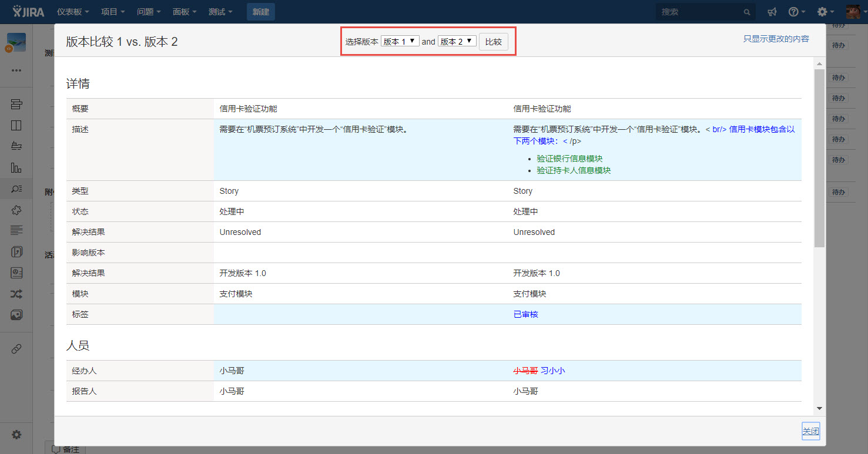Viewport: 868px width, 454px height.
Task: Click the picture icon in sidebar
Action: click(16, 315)
